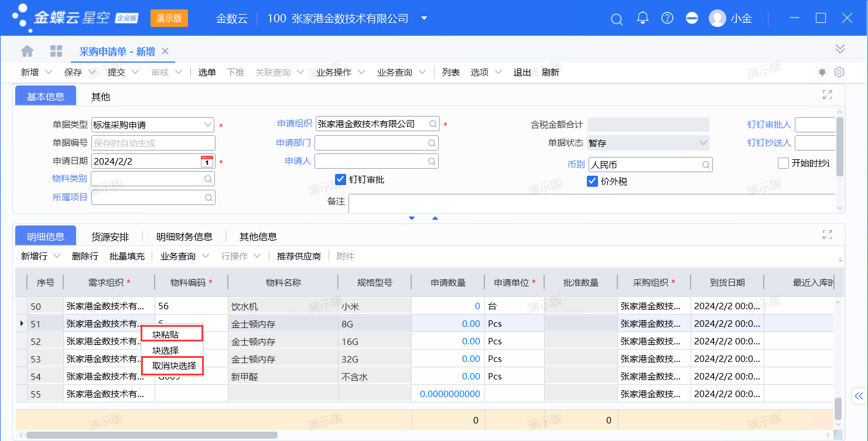Open the search icon in title bar
Image resolution: width=868 pixels, height=441 pixels.
coord(617,19)
